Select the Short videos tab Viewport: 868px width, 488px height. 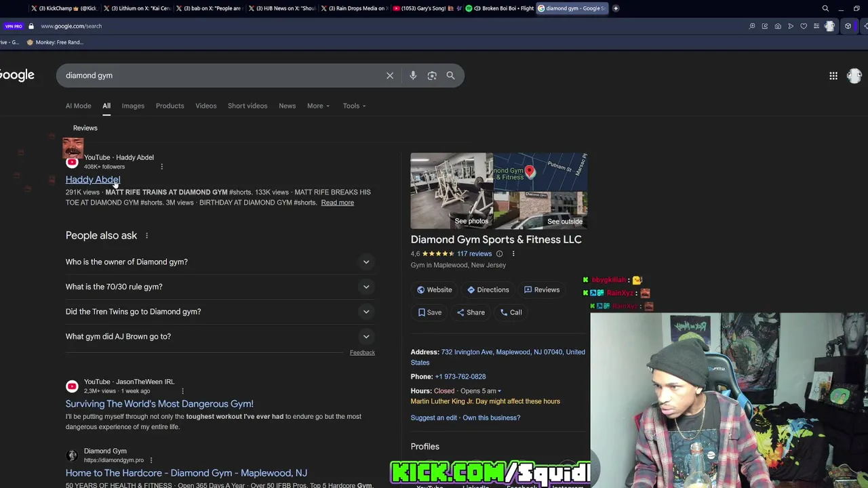click(248, 106)
